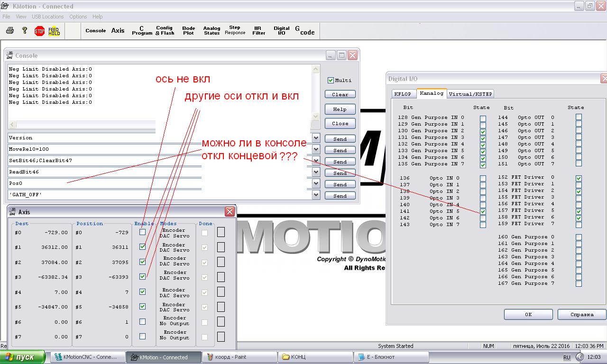The height and width of the screenshot is (364, 607).
Task: Activate the Feed Hold icon
Action: (54, 31)
